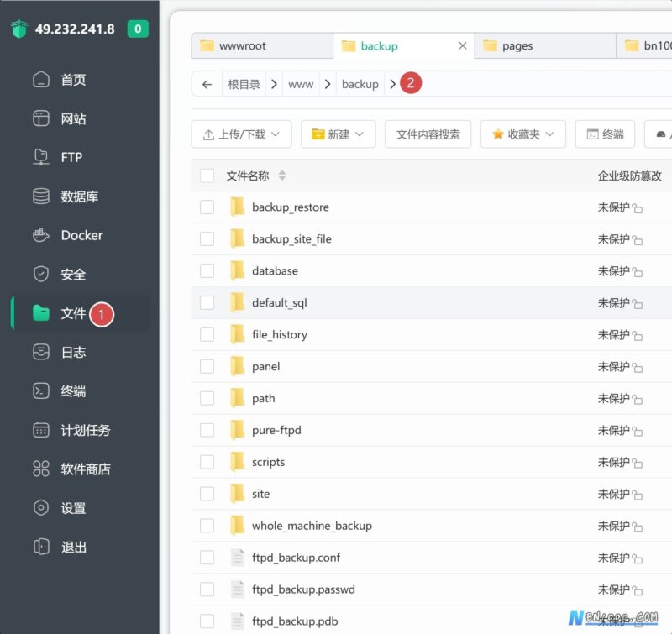Open the 数据库 database icon in sidebar
This screenshot has height=634, width=672.
point(40,196)
